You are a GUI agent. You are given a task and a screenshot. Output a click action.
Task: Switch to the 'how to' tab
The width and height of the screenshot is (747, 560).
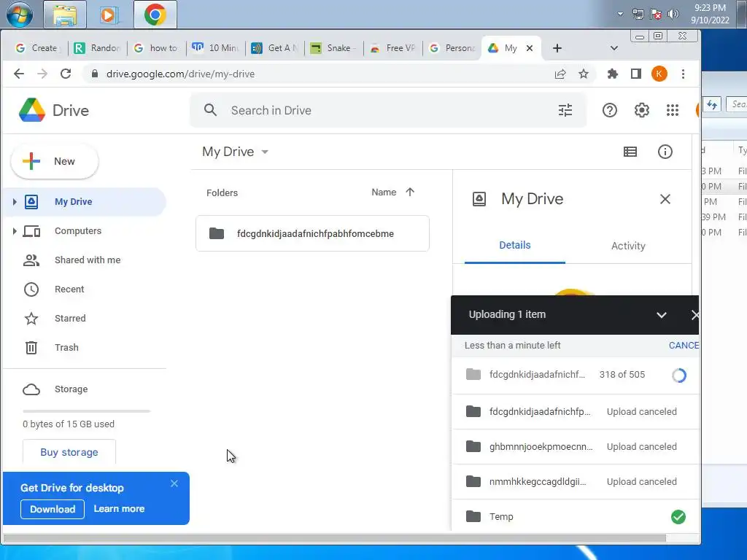click(157, 48)
